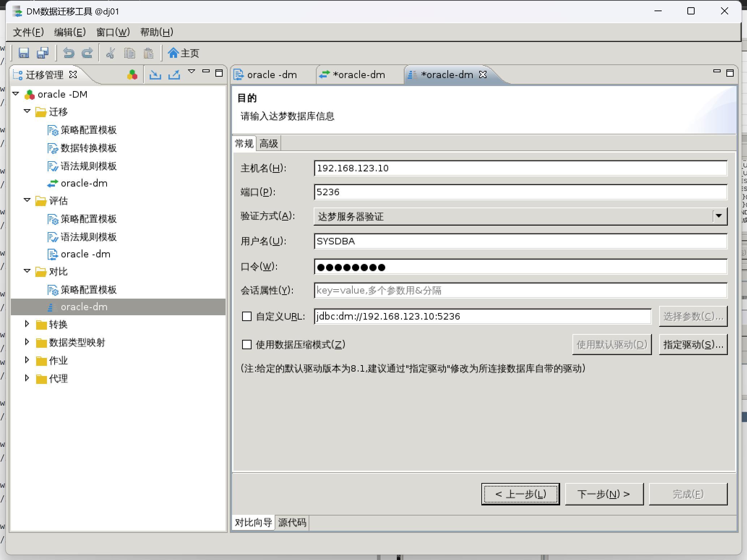Image resolution: width=747 pixels, height=560 pixels.
Task: Click the Undo arrow icon
Action: pyautogui.click(x=69, y=53)
